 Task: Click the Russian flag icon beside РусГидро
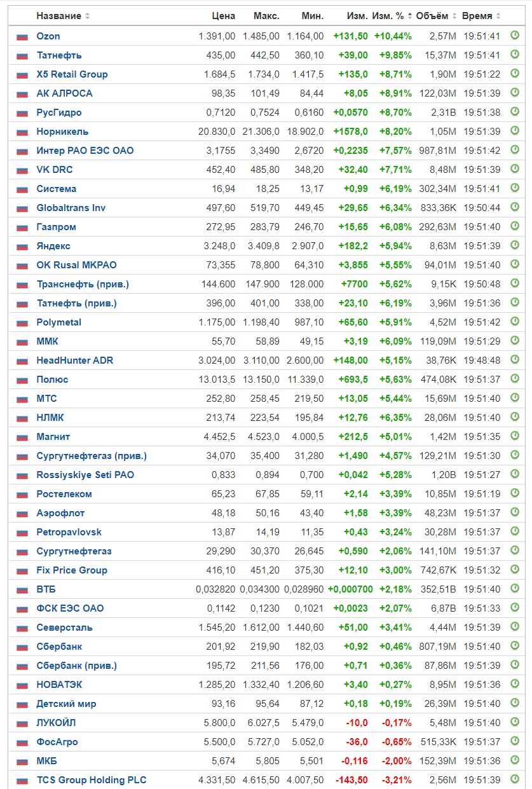tap(22, 113)
